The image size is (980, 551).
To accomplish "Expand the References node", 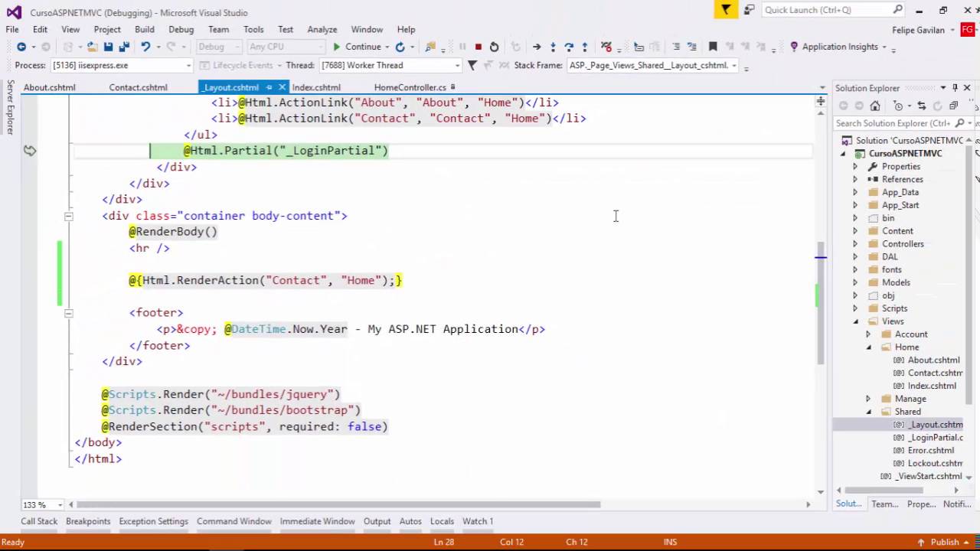I will (855, 179).
